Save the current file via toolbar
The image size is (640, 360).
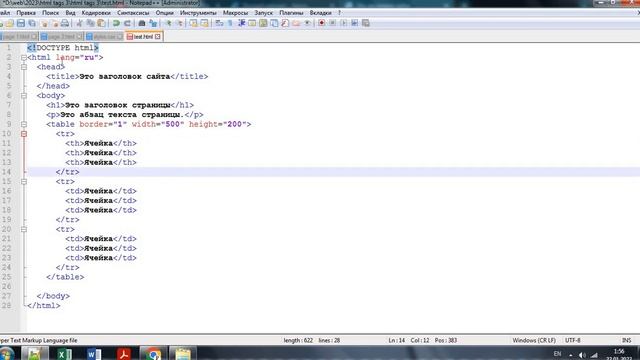[x=21, y=23]
